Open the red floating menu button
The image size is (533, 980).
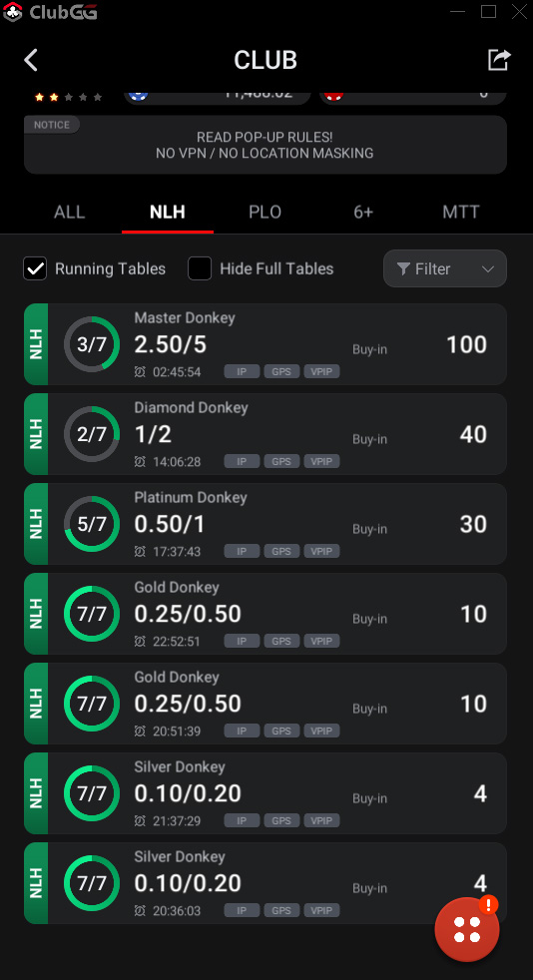(467, 929)
